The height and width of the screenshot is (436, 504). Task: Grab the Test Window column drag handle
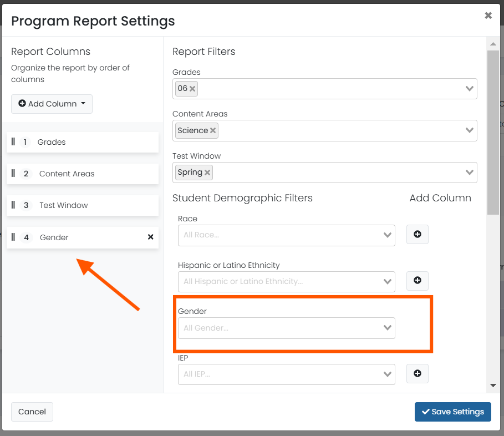[x=13, y=205]
